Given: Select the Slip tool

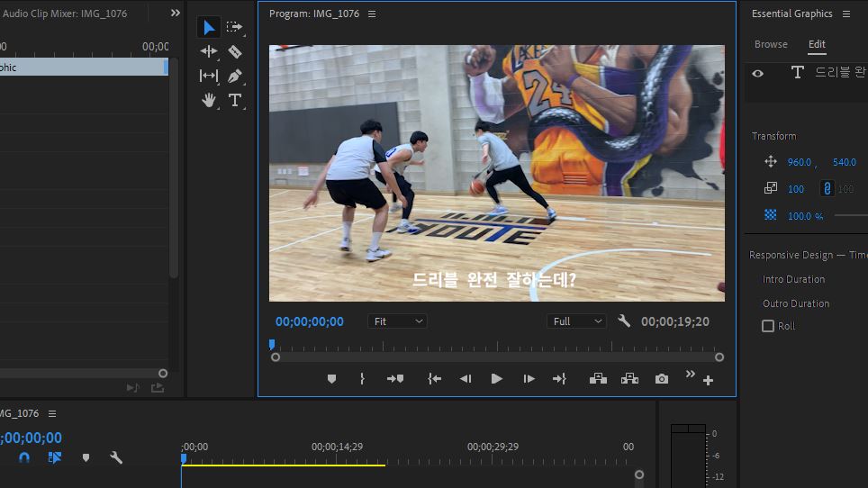Looking at the screenshot, I should click(x=209, y=76).
